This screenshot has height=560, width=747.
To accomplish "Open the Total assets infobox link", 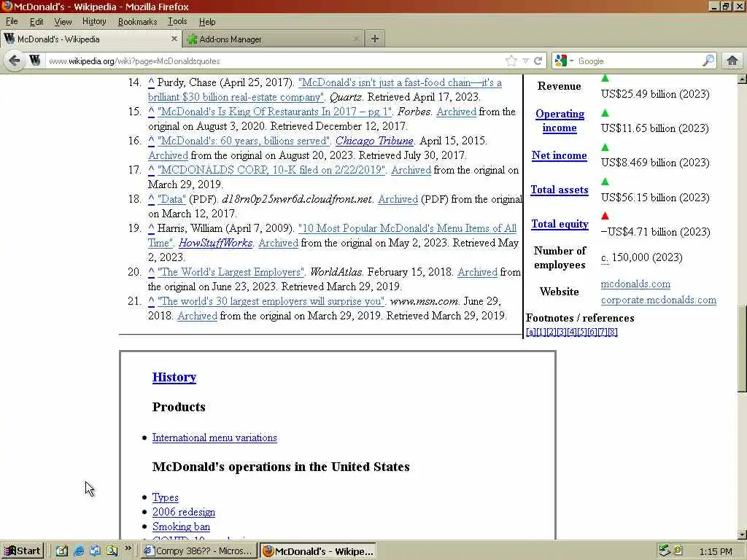I will pos(560,190).
